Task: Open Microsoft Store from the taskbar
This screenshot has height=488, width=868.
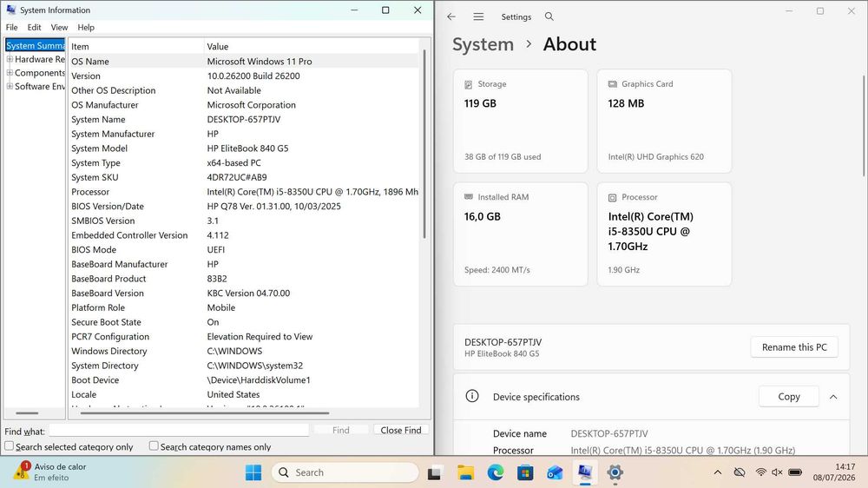Action: coord(525,472)
